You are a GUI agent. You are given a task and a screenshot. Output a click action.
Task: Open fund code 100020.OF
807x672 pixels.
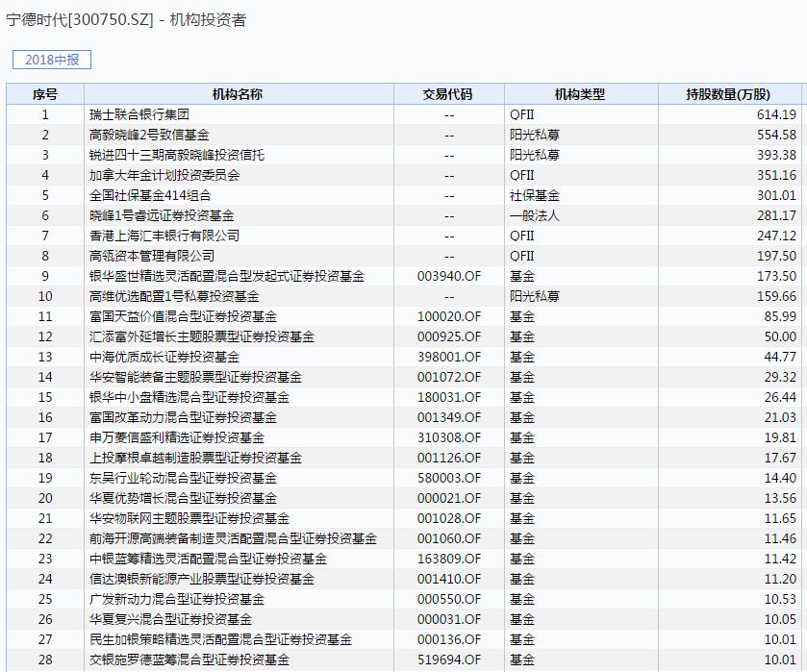click(449, 316)
